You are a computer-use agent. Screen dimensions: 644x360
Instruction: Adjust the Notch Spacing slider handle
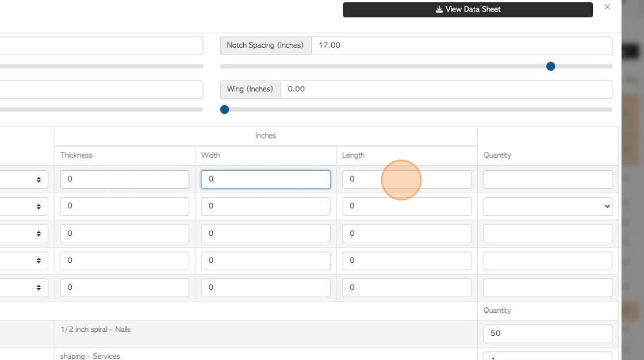click(551, 66)
